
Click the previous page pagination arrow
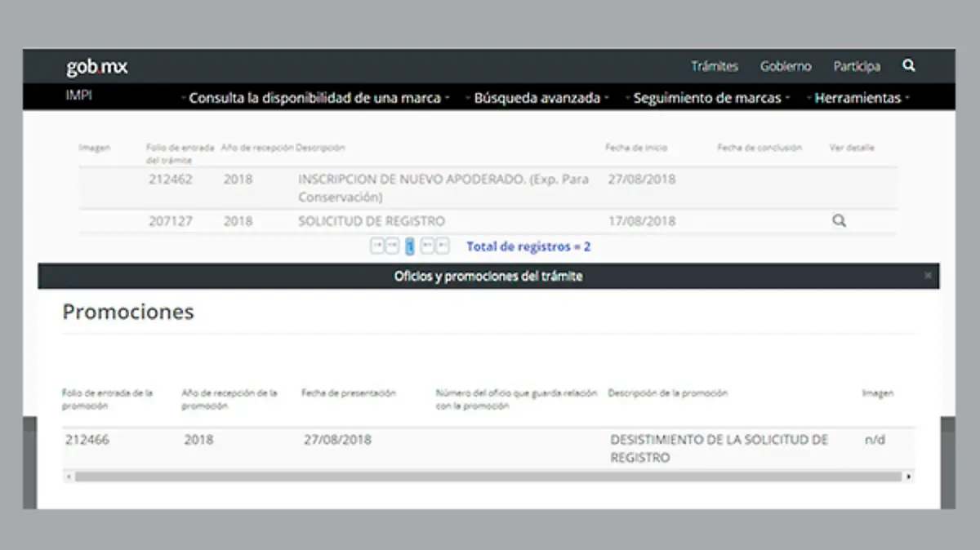(394, 245)
